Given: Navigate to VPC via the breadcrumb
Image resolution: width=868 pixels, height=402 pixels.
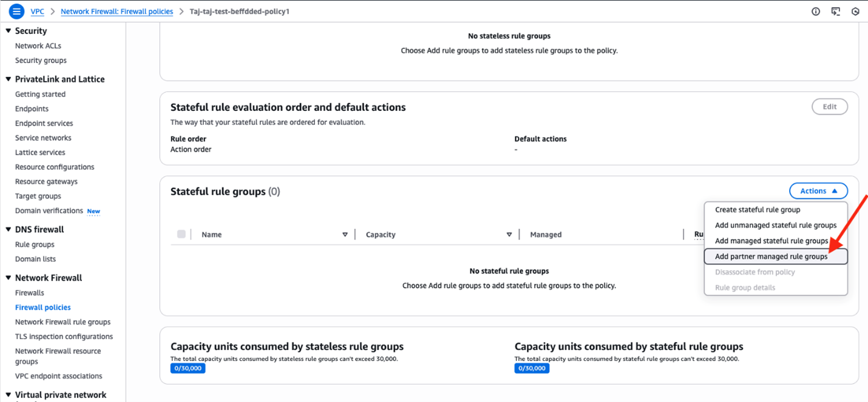Looking at the screenshot, I should pos(37,11).
